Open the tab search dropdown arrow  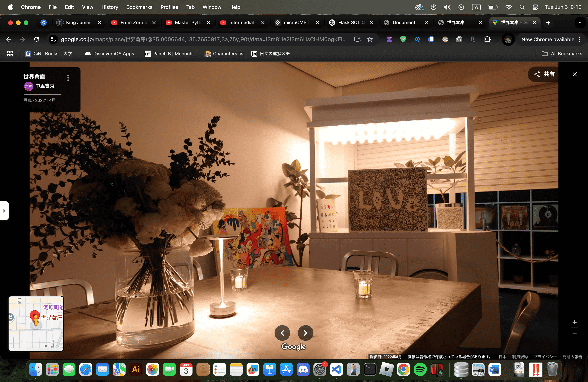tap(580, 23)
